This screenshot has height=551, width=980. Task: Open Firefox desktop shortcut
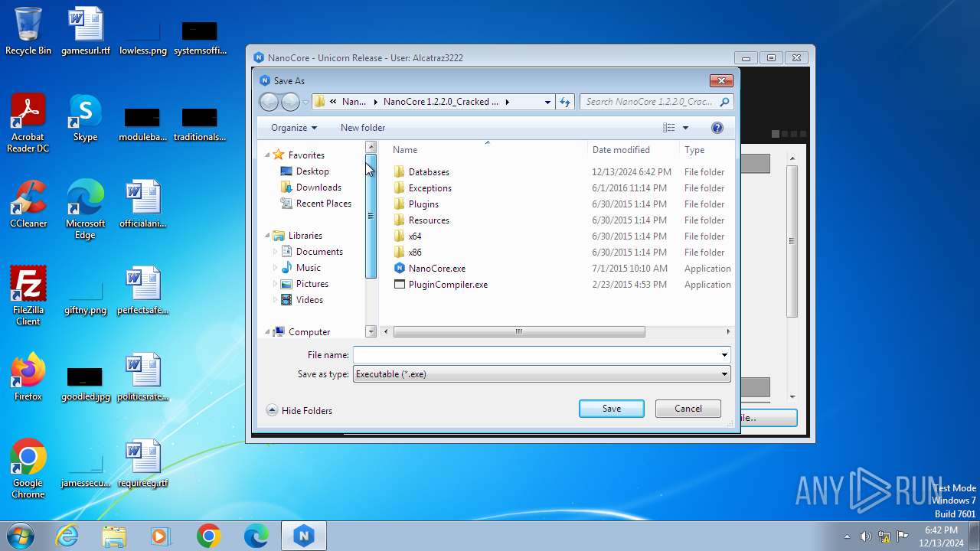point(28,377)
